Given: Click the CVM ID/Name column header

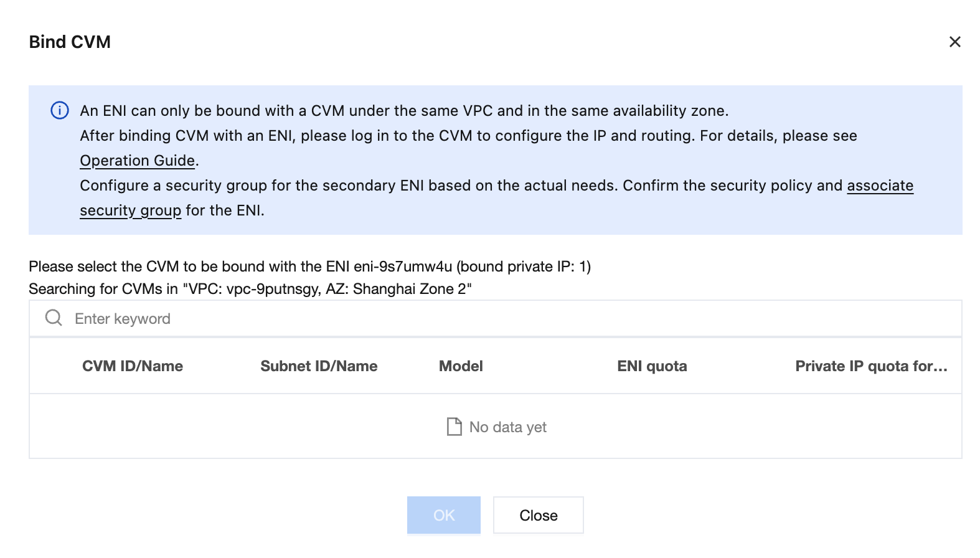Looking at the screenshot, I should point(133,366).
